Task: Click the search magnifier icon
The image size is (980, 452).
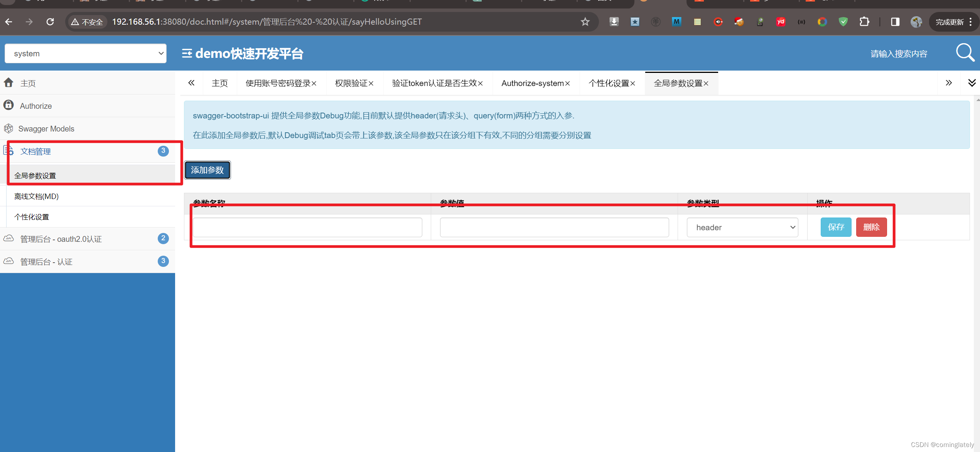Action: 965,52
